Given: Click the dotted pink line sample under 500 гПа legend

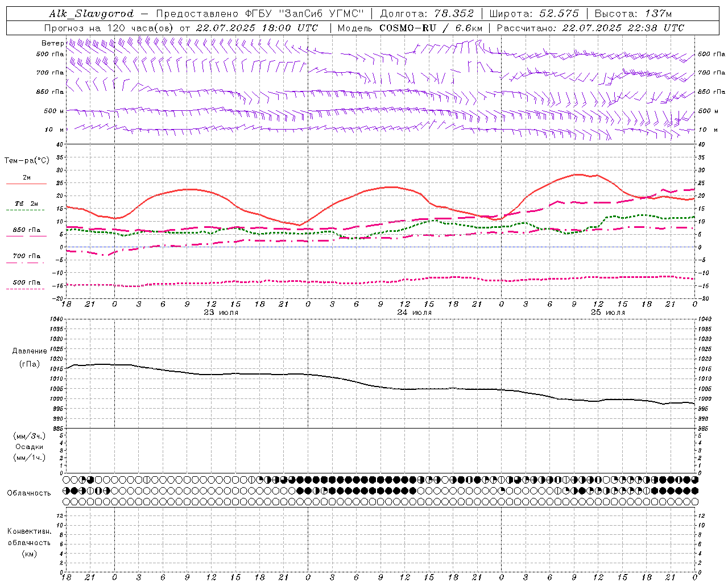Looking at the screenshot, I should pos(25,289).
